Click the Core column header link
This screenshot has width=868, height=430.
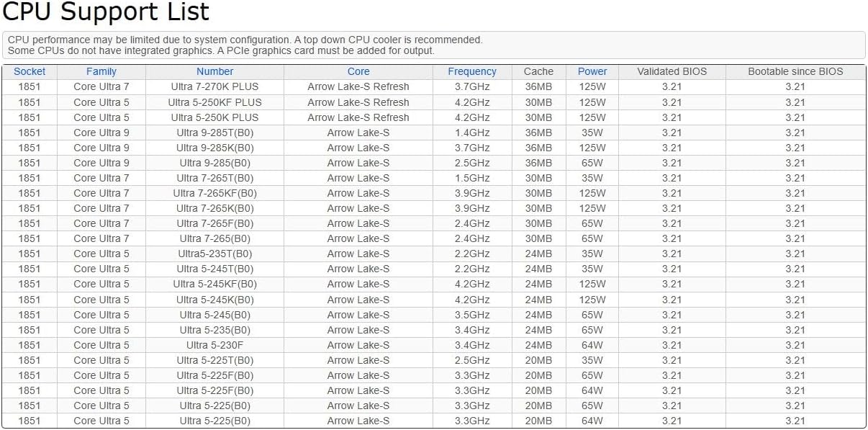pyautogui.click(x=358, y=71)
